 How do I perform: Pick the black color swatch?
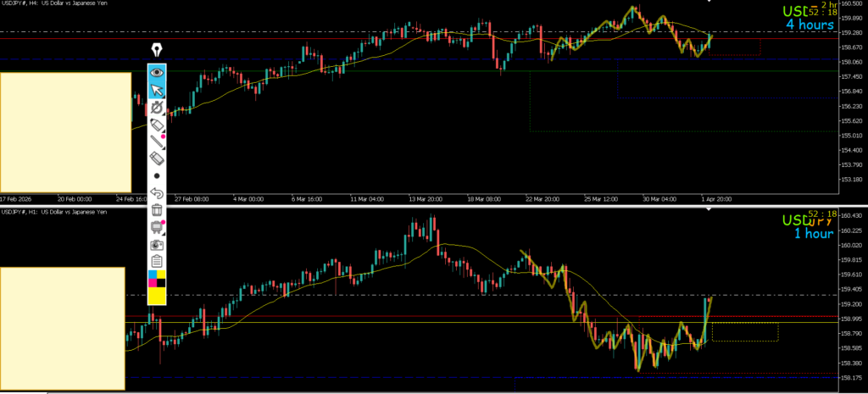161,284
